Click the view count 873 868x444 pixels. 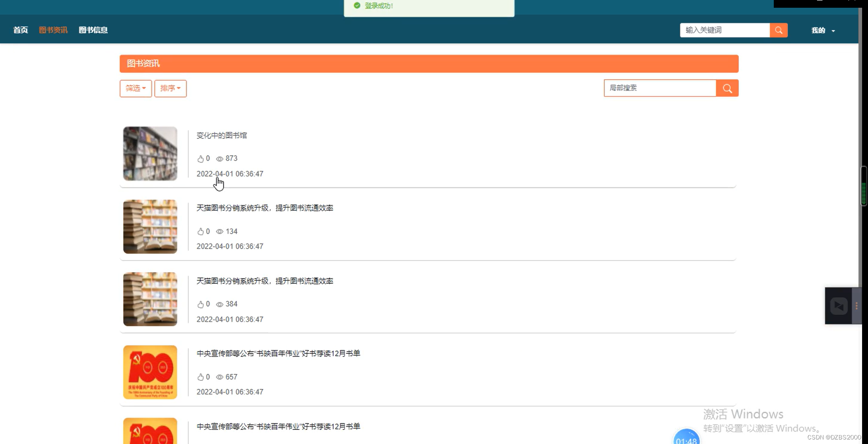(x=232, y=158)
